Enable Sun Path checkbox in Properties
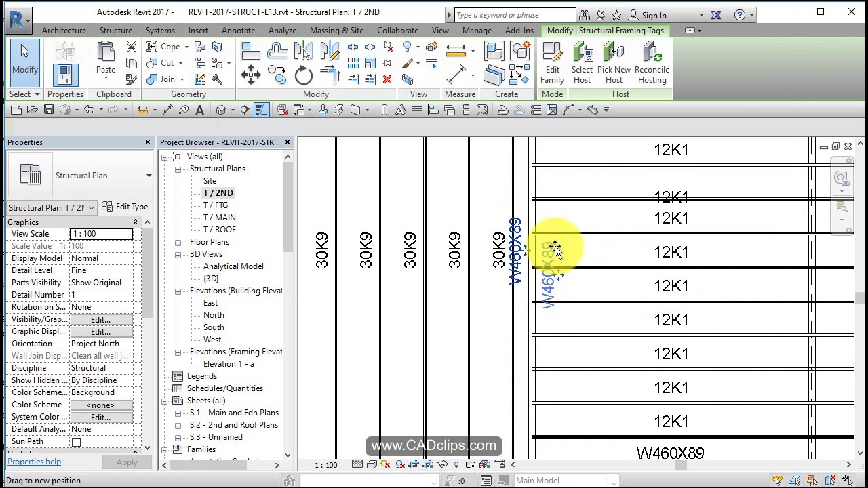This screenshot has height=488, width=868. [x=76, y=441]
